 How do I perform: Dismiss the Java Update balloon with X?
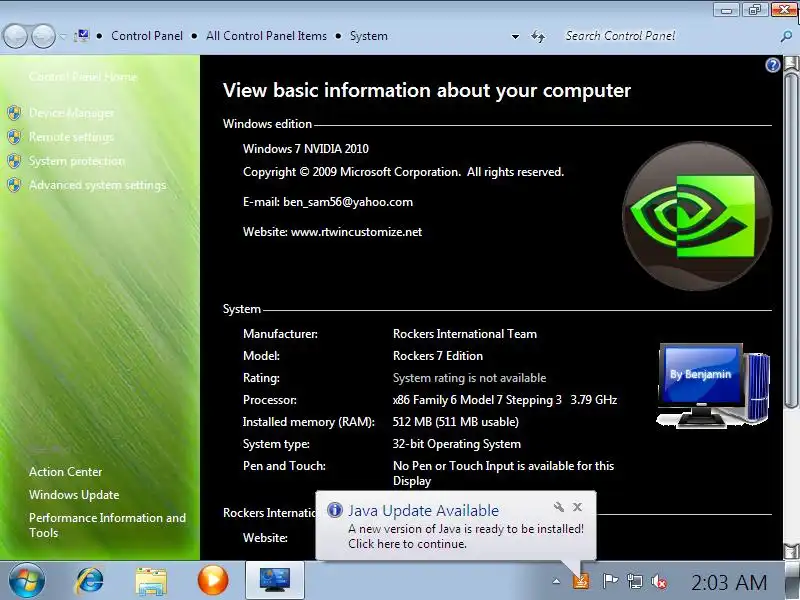(578, 507)
